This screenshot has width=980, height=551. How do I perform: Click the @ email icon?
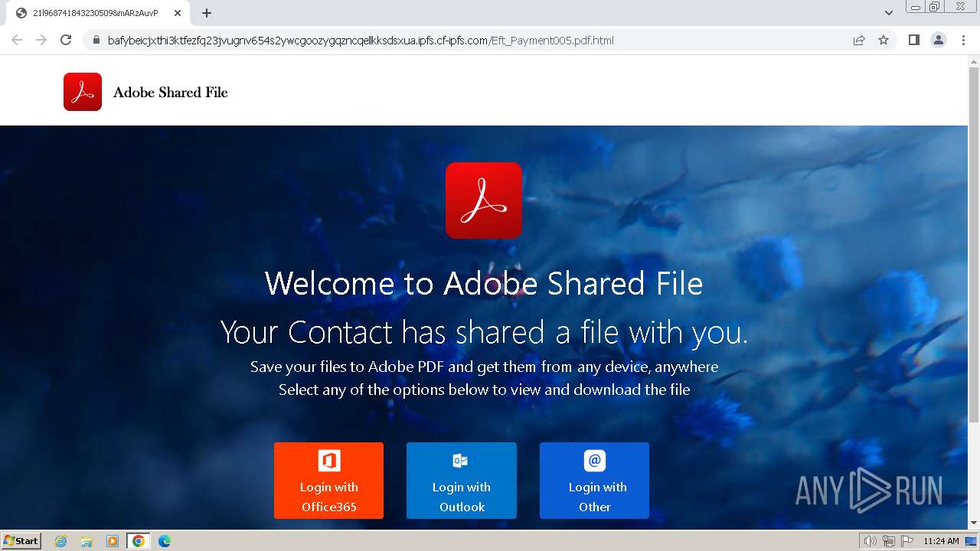click(595, 461)
